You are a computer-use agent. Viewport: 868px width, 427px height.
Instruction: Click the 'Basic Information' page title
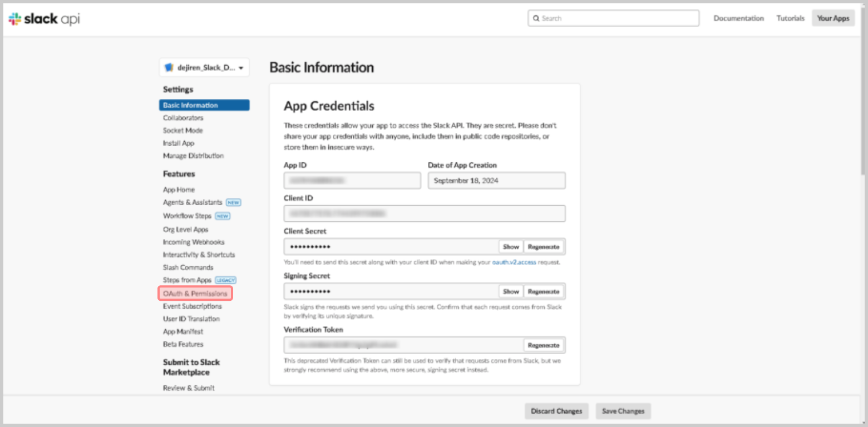click(322, 68)
